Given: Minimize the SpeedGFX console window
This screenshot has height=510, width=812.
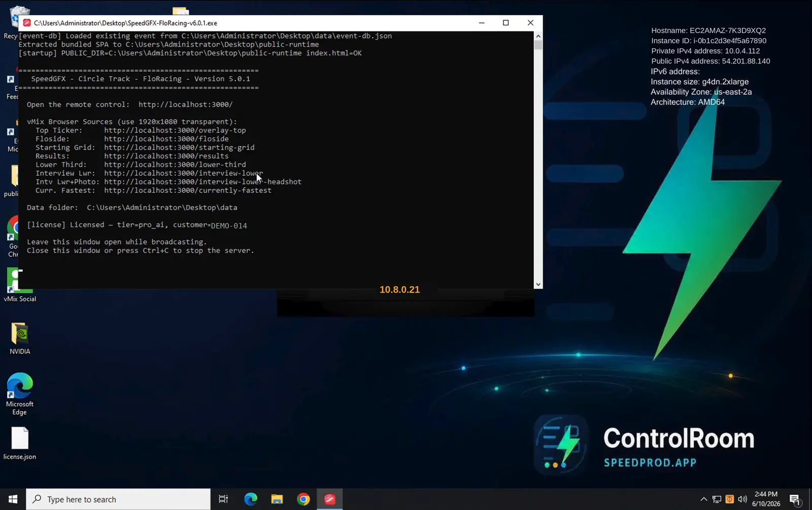Looking at the screenshot, I should click(482, 23).
